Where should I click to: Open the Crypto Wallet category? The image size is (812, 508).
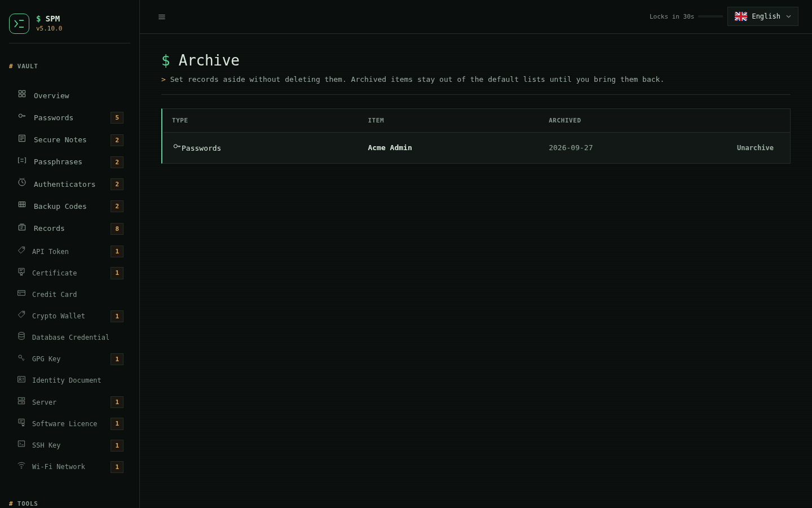tap(70, 316)
